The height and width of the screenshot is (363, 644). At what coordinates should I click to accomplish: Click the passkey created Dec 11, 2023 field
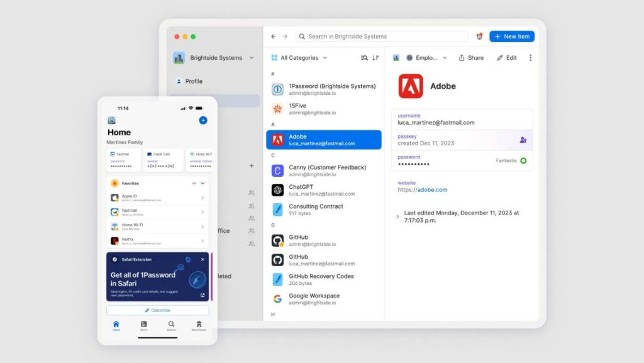click(462, 140)
